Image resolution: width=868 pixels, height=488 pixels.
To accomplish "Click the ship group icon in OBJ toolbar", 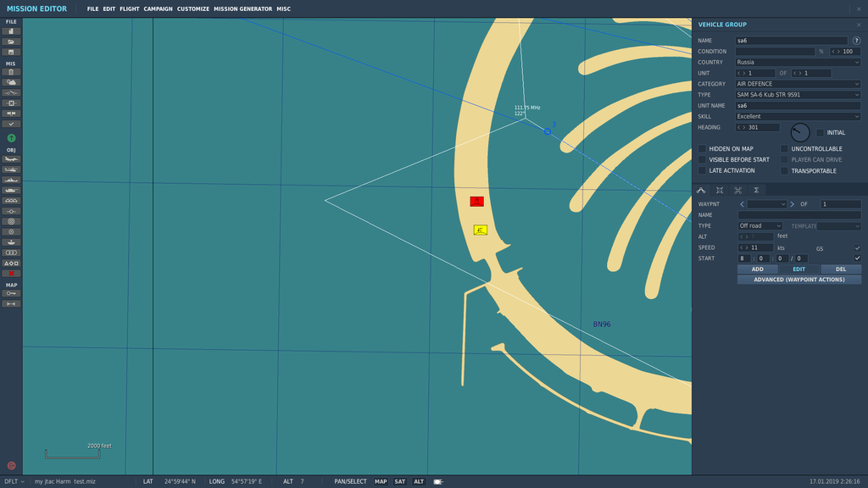I will tap(12, 180).
